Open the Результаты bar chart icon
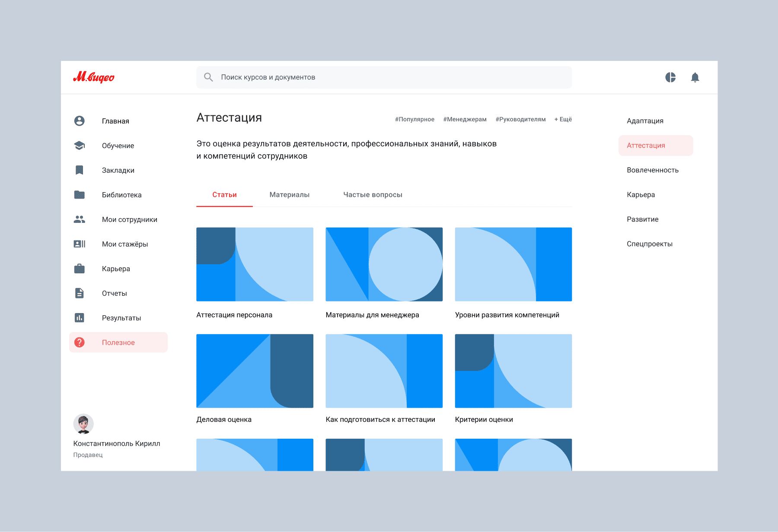 pos(80,318)
